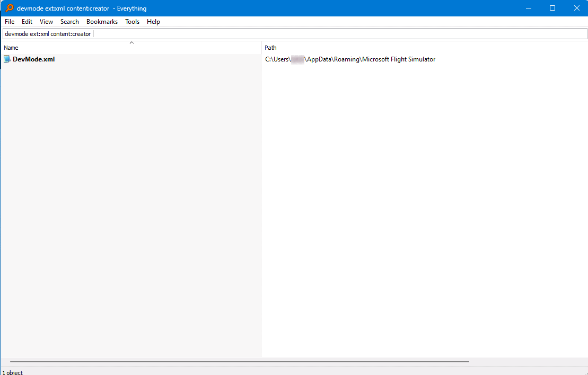Open the Help menu

click(x=153, y=22)
